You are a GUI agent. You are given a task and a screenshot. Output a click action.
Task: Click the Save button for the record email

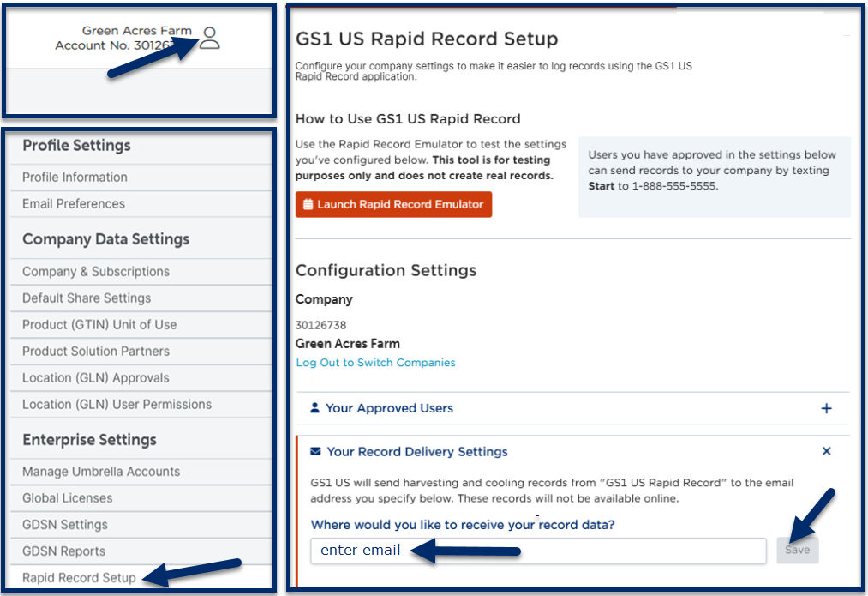click(797, 550)
